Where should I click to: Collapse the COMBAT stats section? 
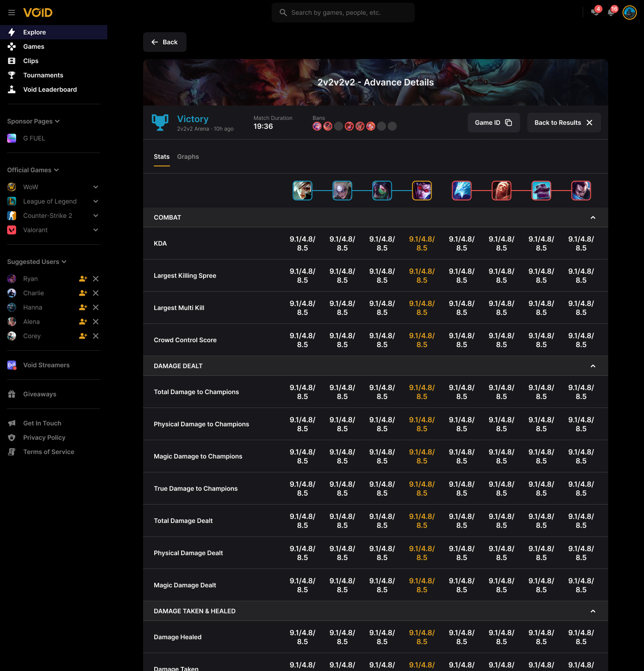[593, 217]
